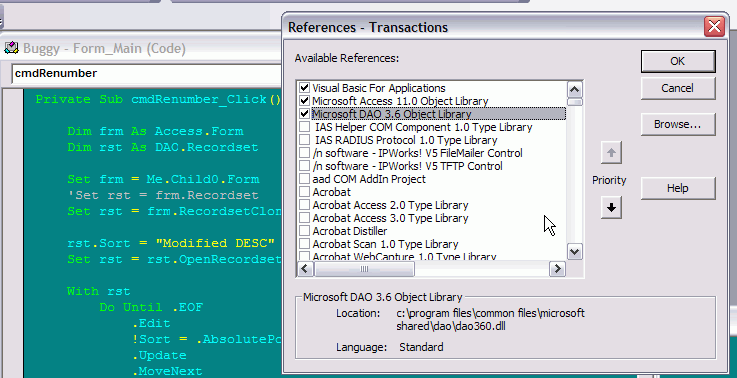Click '.Update' code line

click(x=159, y=355)
